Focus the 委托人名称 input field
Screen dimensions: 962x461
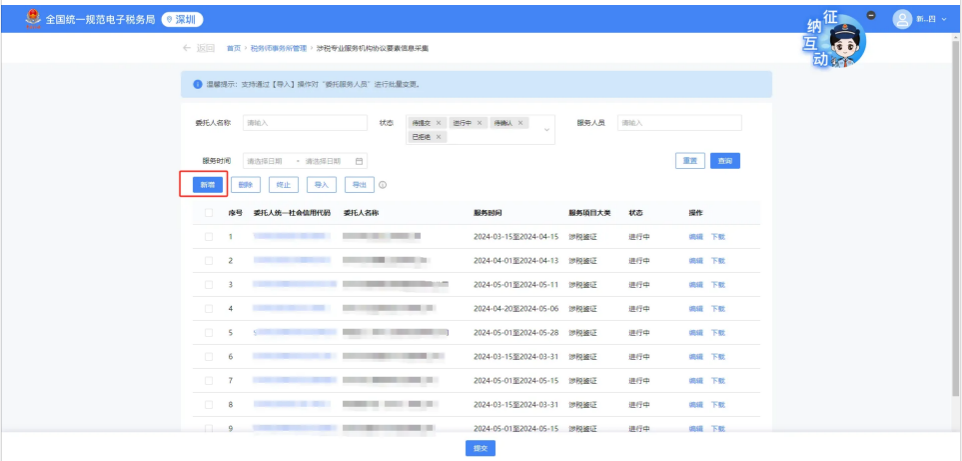pyautogui.click(x=305, y=123)
